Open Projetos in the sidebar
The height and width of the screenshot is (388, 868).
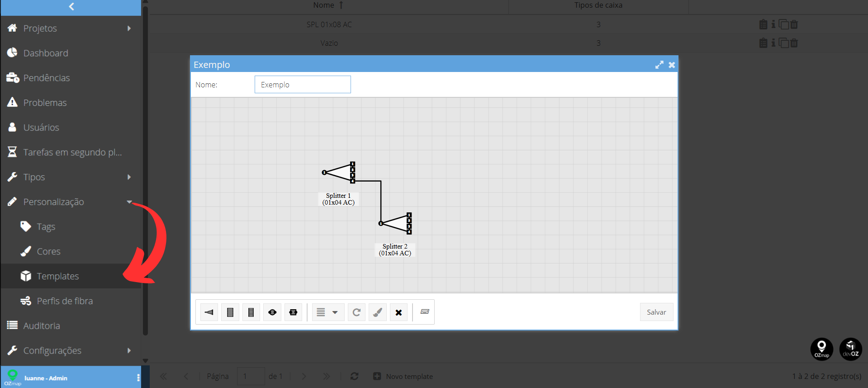[x=71, y=28]
